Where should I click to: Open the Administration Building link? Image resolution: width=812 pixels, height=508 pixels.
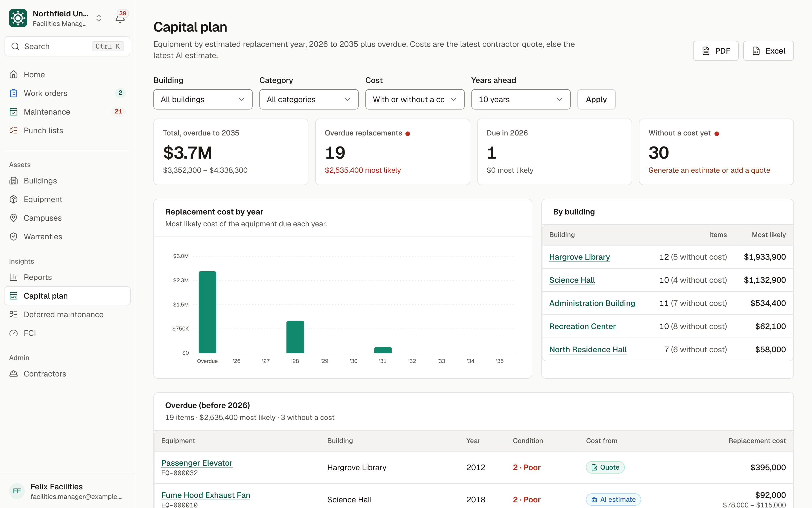592,303
